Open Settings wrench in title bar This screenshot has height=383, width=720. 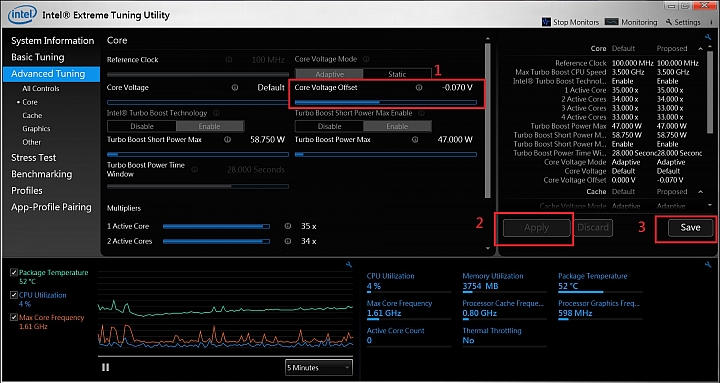[669, 22]
